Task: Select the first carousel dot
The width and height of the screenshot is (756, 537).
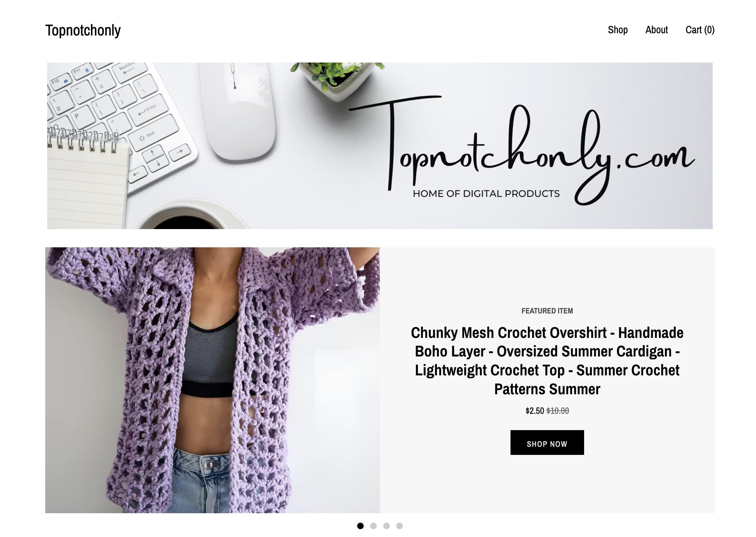Action: pyautogui.click(x=360, y=526)
